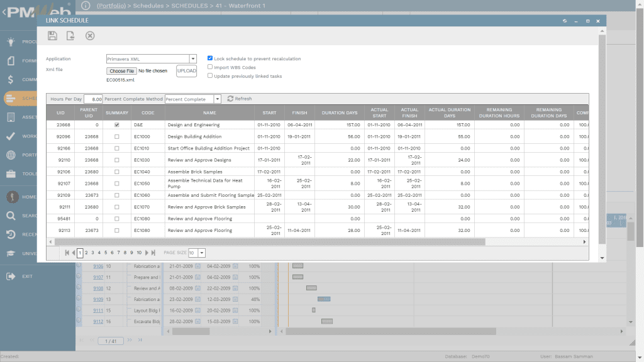This screenshot has height=362, width=644.
Task: Open the Home sidebar icon
Action: tap(13, 197)
